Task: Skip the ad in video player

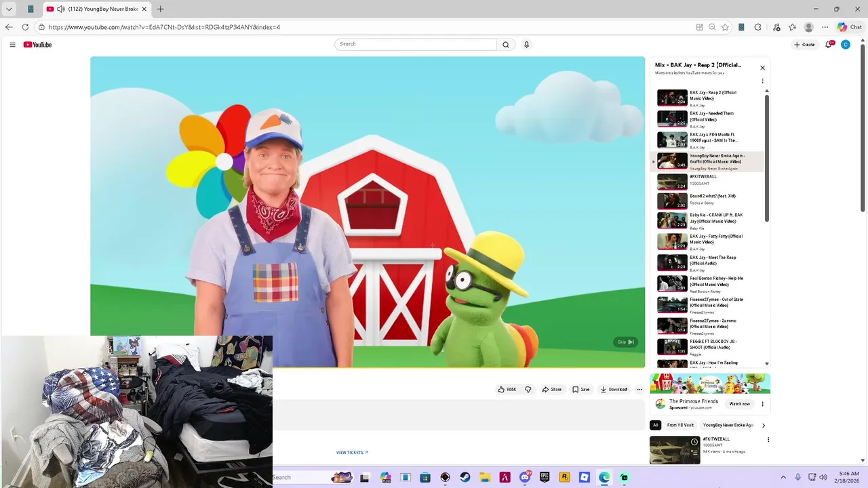Action: (x=625, y=342)
